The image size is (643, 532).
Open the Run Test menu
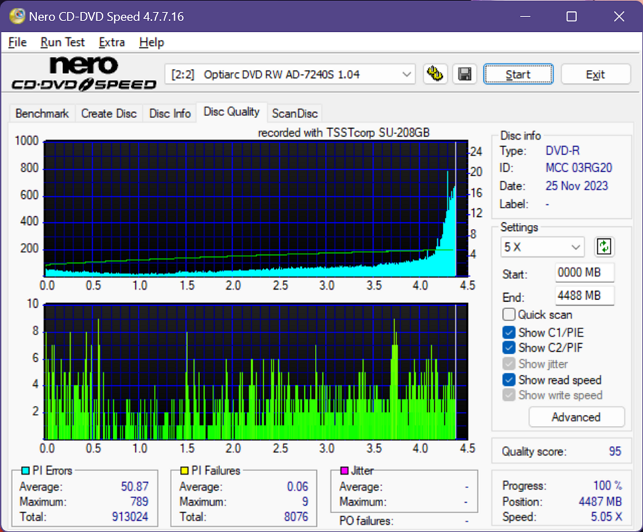(62, 42)
